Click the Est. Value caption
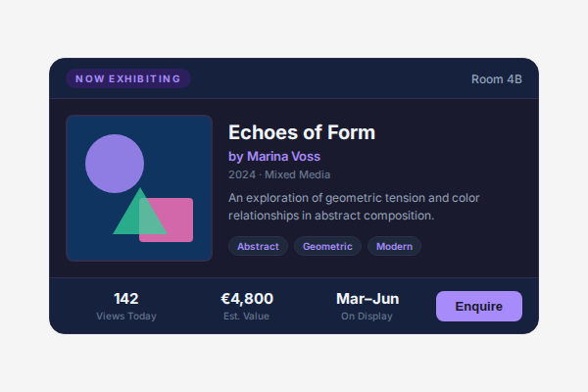Image resolution: width=588 pixels, height=392 pixels. (x=247, y=317)
